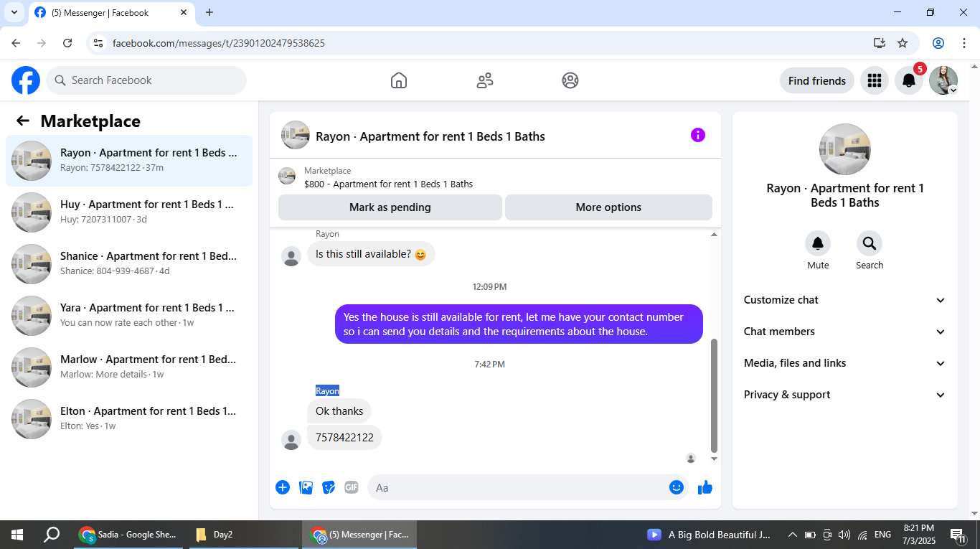Click the chat vertical scrollbar thumb
Viewport: 980px width, 549px height.
pos(714,395)
